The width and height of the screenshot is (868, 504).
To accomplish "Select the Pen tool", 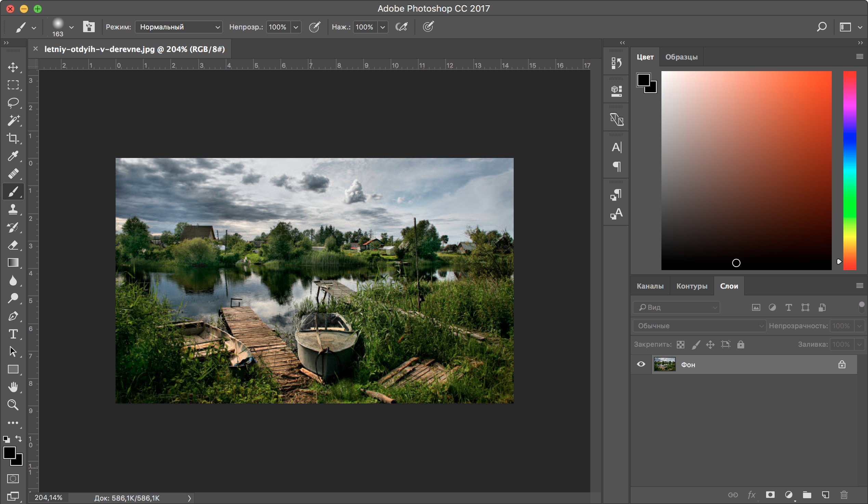I will point(13,316).
